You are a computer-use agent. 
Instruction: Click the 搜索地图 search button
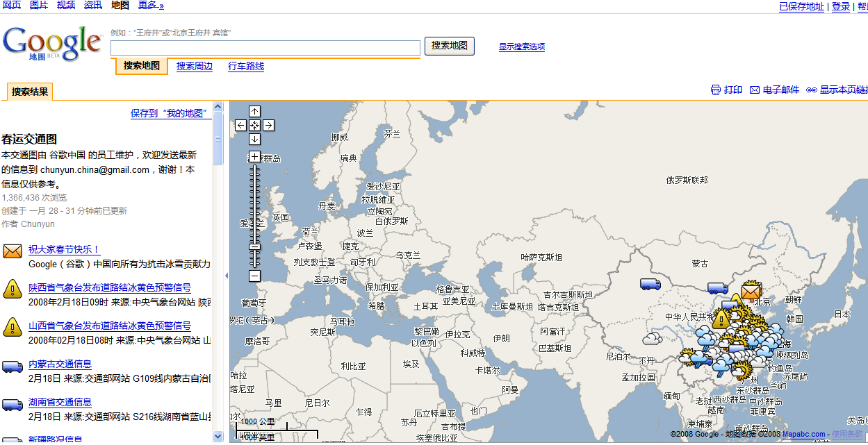[450, 46]
